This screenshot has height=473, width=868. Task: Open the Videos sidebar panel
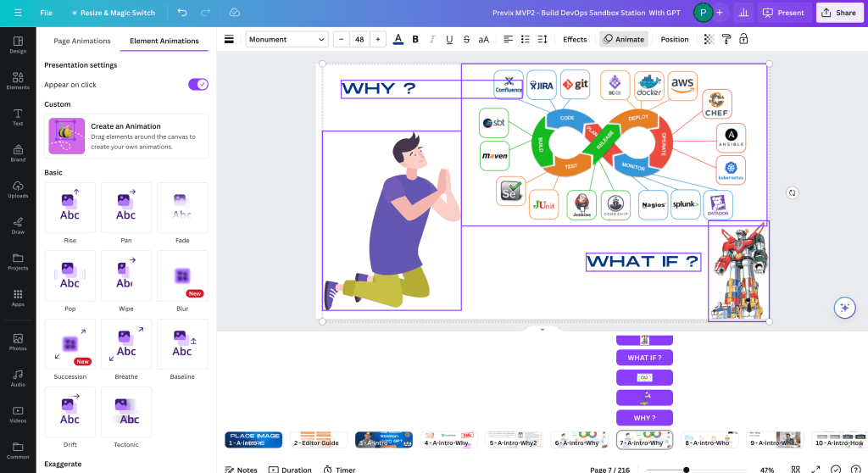click(18, 415)
